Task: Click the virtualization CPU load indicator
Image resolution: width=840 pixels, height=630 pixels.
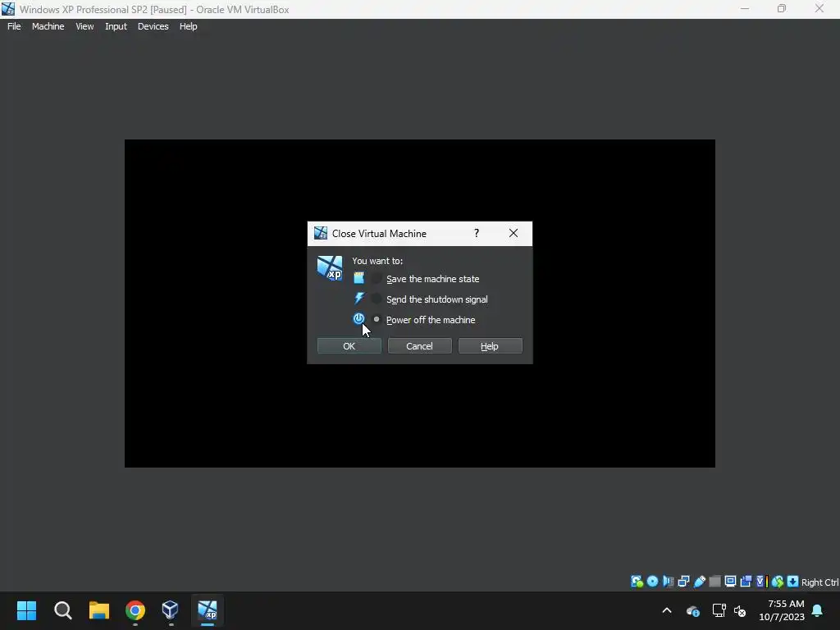Action: tap(761, 582)
